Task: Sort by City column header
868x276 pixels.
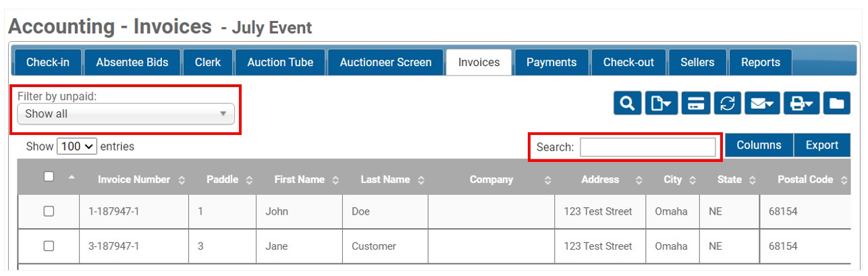Action: click(x=672, y=180)
